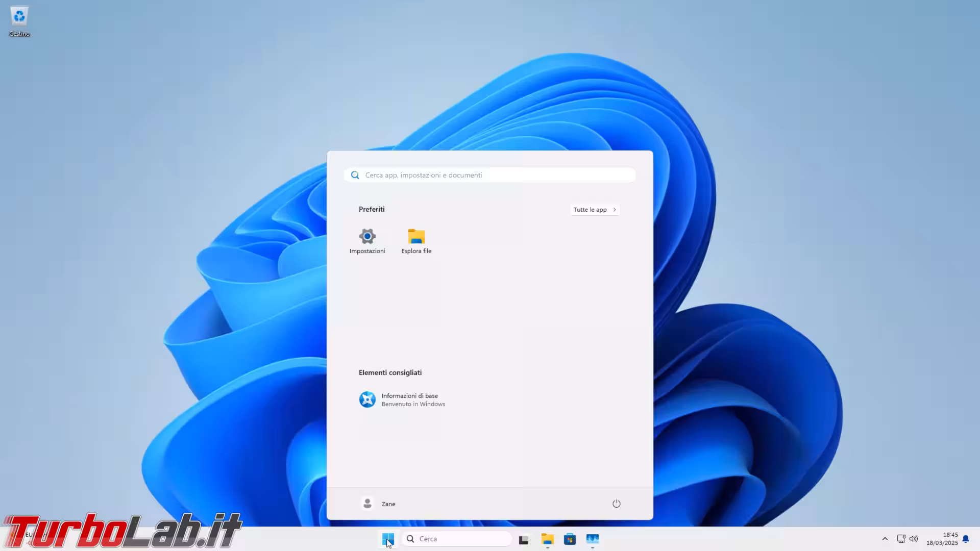Open volume control in system tray

(914, 539)
